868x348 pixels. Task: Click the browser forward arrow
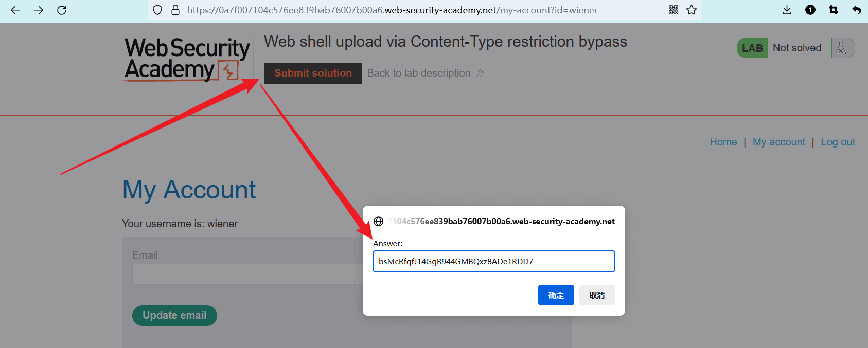point(39,10)
